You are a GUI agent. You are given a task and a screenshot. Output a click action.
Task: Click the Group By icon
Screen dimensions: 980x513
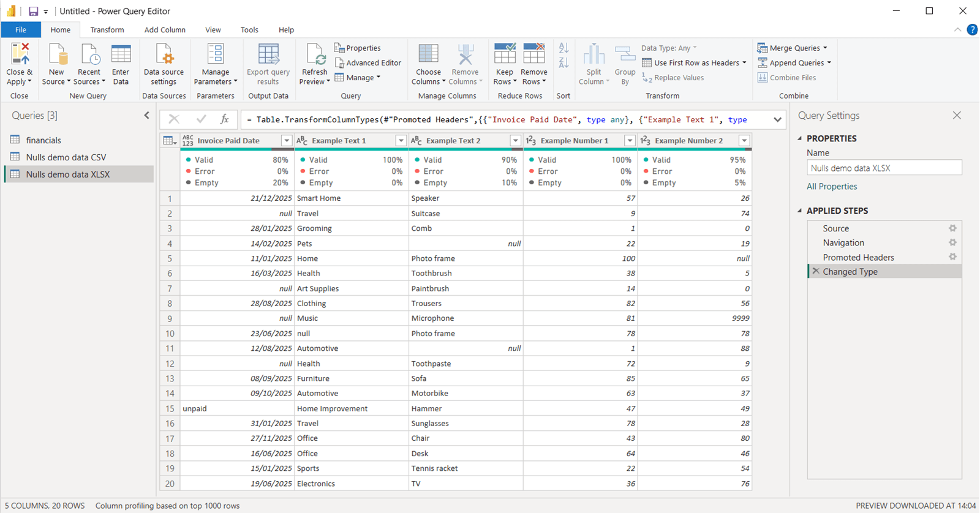[x=625, y=54]
